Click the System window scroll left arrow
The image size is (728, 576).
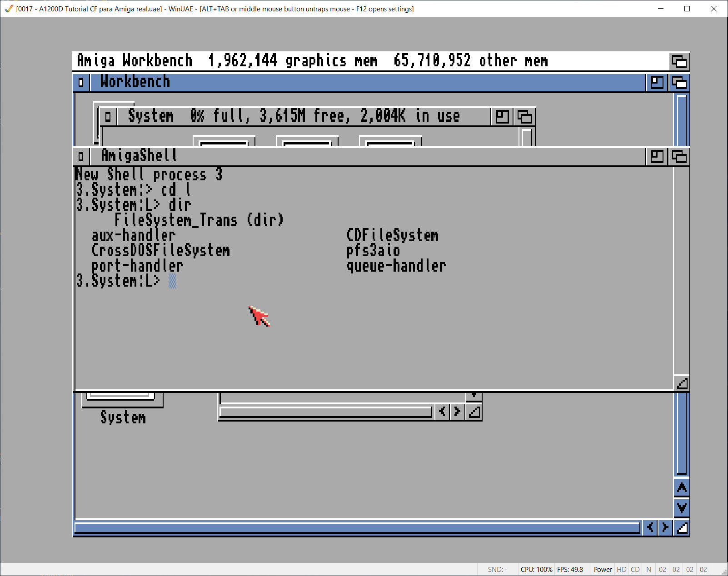point(443,412)
